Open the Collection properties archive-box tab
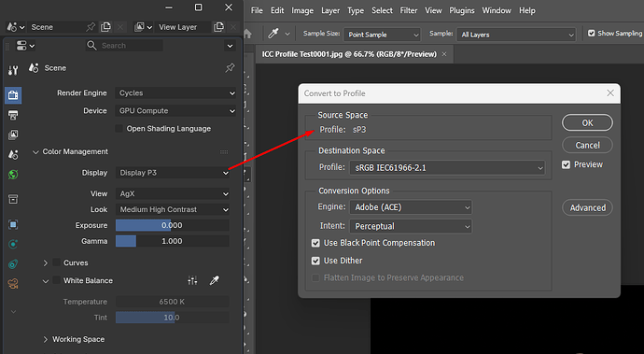 click(13, 199)
